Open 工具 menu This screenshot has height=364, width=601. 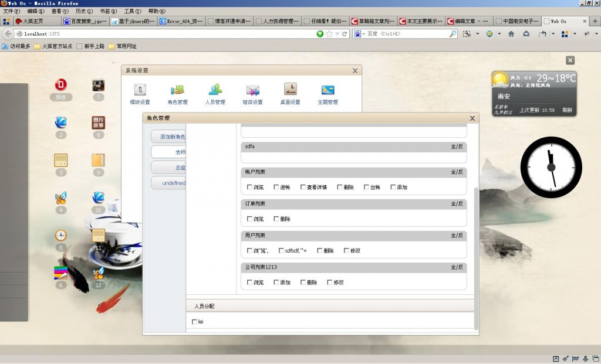coord(133,11)
